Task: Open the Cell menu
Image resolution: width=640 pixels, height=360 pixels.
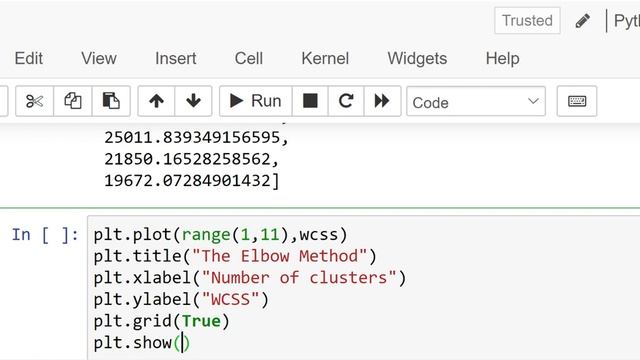Action: pyautogui.click(x=249, y=58)
